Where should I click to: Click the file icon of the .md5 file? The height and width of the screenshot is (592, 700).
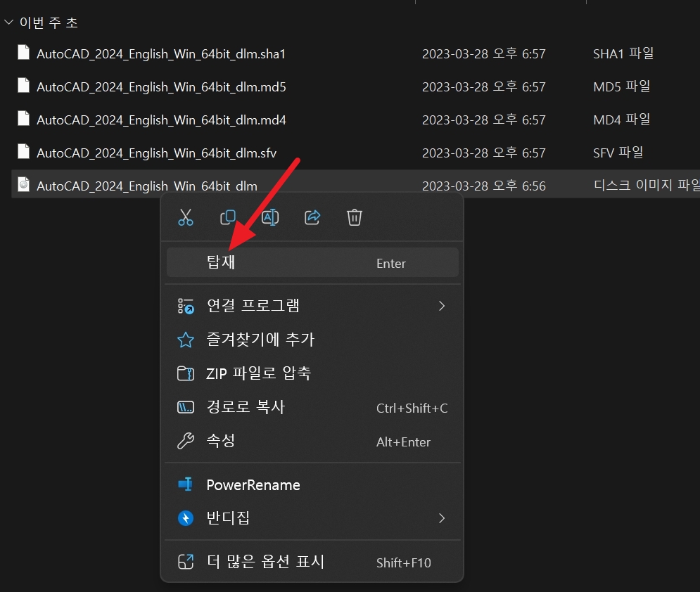[24, 85]
